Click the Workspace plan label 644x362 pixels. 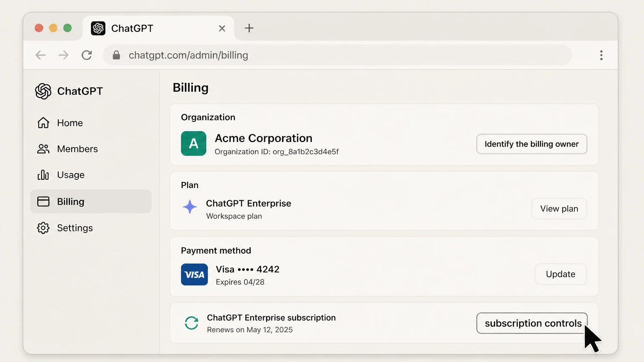point(234,216)
